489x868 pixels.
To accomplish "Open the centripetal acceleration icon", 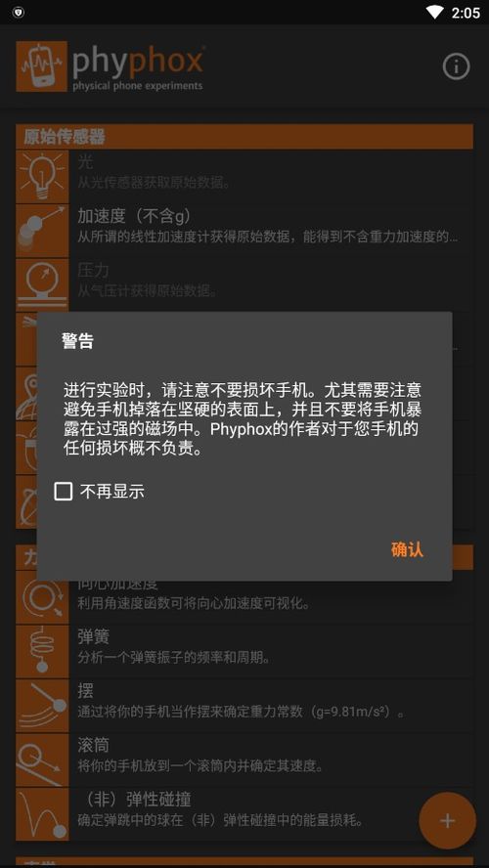I will point(42,597).
